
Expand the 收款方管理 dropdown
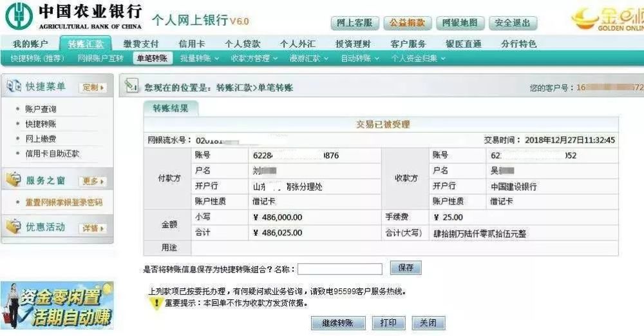[x=254, y=59]
